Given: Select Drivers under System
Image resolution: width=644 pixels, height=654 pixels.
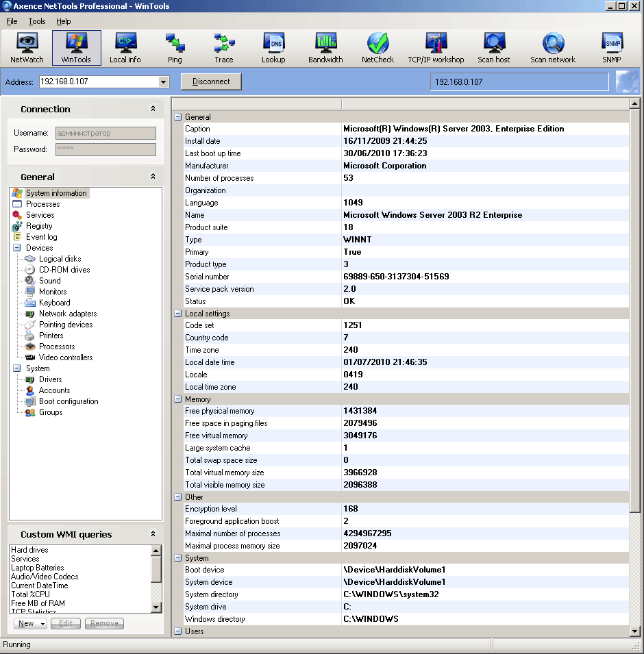Looking at the screenshot, I should pos(50,379).
